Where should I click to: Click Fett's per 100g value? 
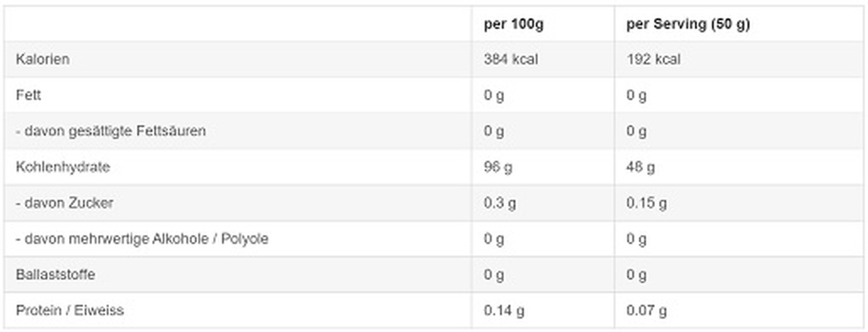pos(494,95)
